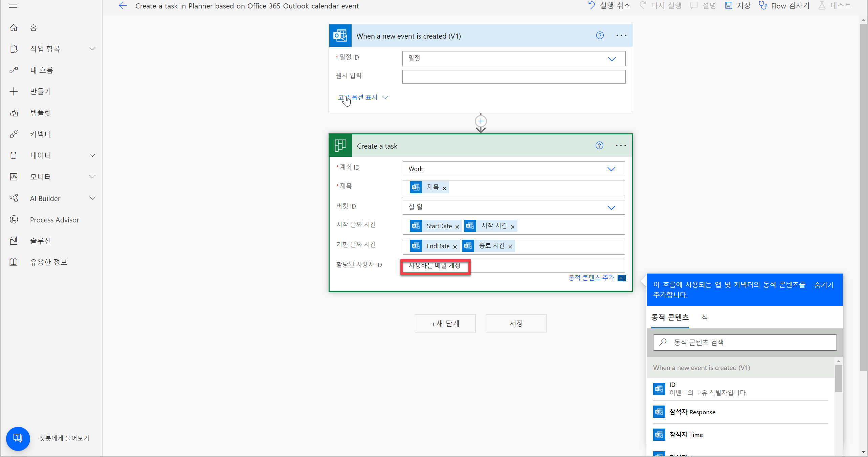Open help for Create a task action

(599, 146)
